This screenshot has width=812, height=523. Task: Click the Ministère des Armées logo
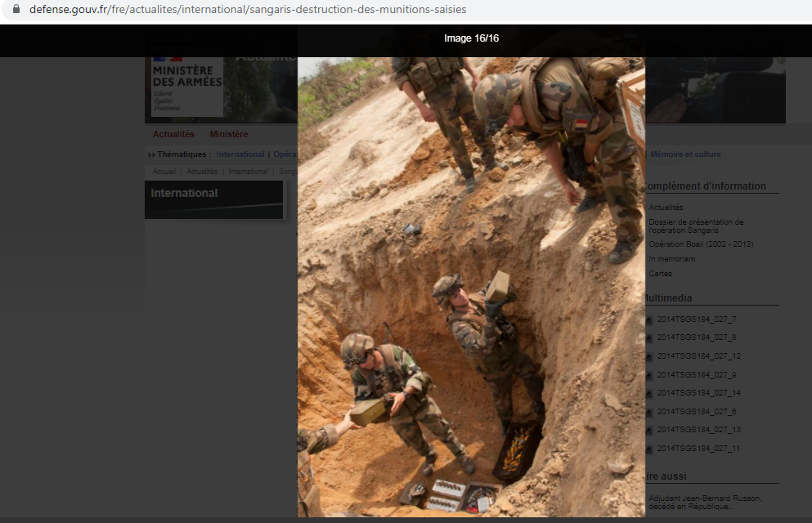[187, 87]
